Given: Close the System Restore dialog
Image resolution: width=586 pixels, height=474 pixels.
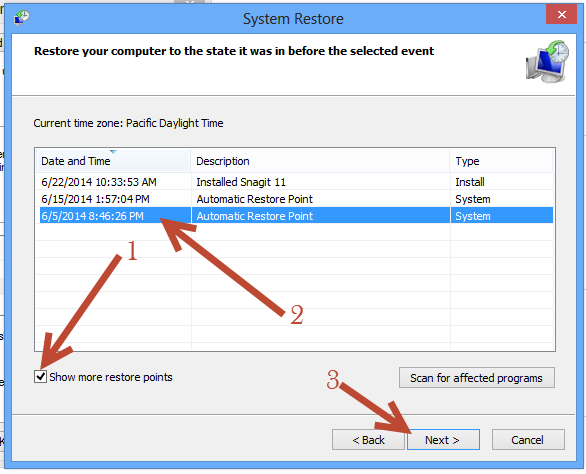Looking at the screenshot, I should (x=561, y=15).
